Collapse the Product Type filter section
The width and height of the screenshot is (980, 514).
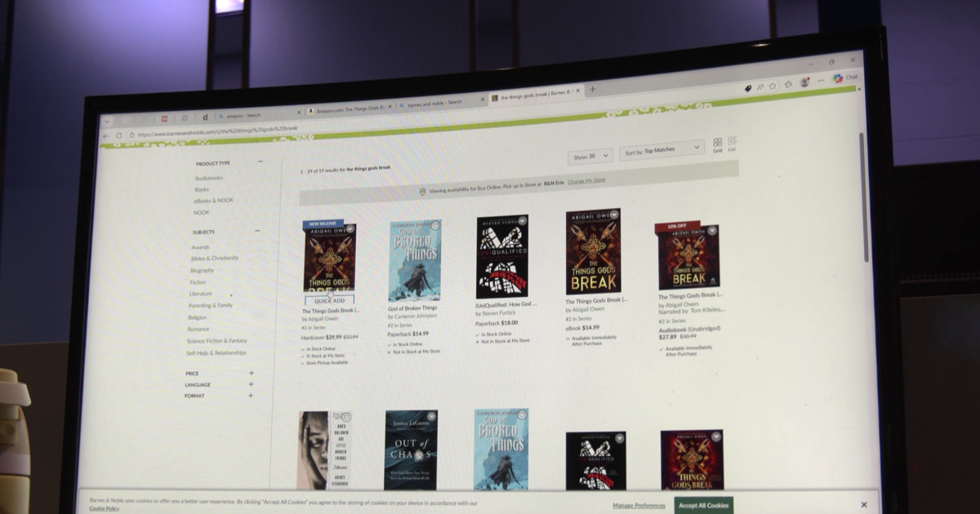click(x=260, y=162)
